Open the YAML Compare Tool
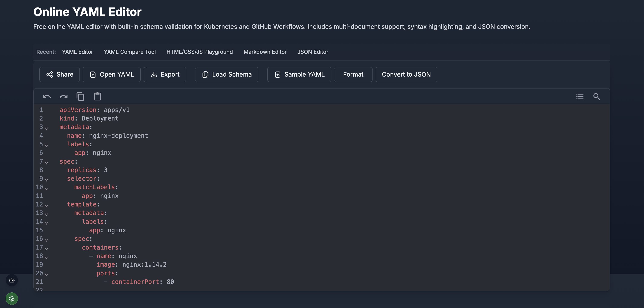This screenshot has height=308, width=644. tap(130, 52)
